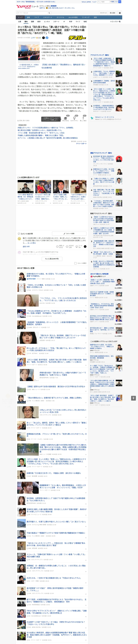Screen dimensions: 138x644
Task: Select the エンタメ category
Action: pos(47,21)
